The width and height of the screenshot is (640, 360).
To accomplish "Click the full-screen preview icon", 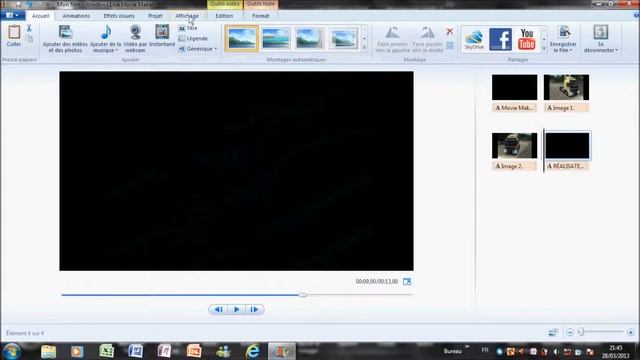I will pyautogui.click(x=407, y=282).
